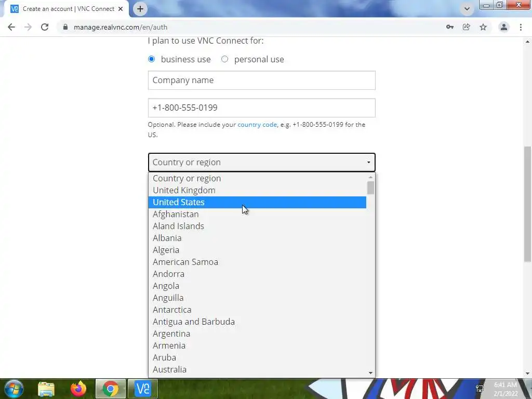
Task: Pick Armenia in the country list
Action: coord(257,345)
